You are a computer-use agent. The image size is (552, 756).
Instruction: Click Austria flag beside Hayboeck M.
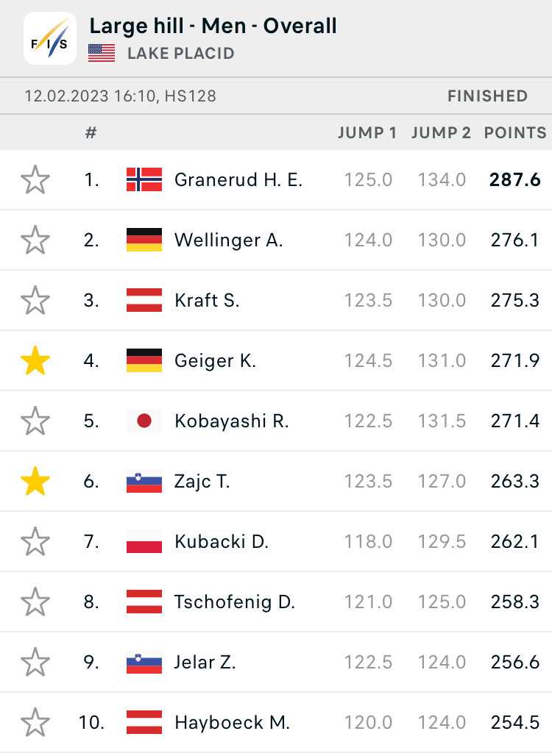(144, 722)
